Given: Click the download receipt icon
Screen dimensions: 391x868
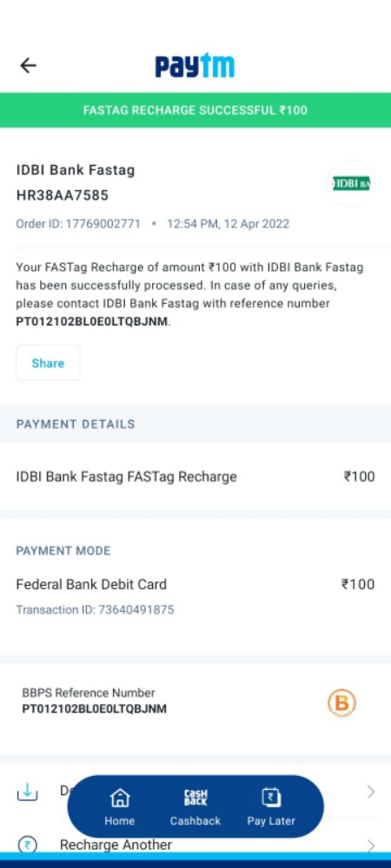Looking at the screenshot, I should click(27, 792).
